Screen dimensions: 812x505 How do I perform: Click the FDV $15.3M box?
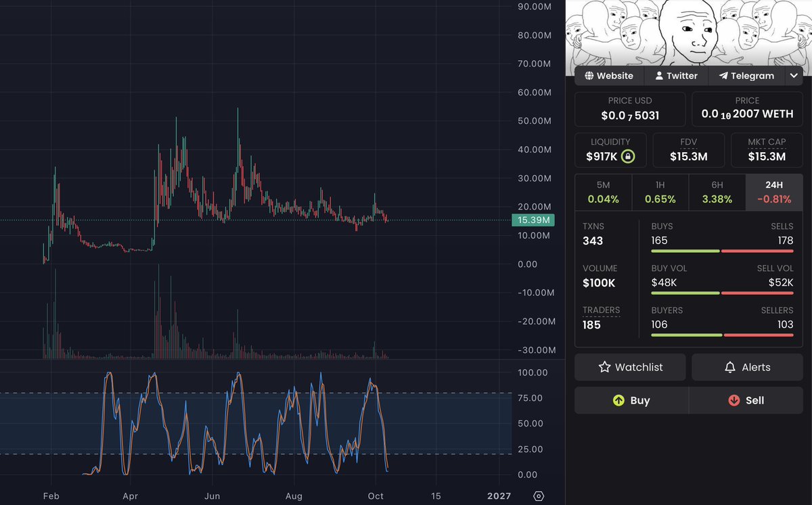coord(688,150)
